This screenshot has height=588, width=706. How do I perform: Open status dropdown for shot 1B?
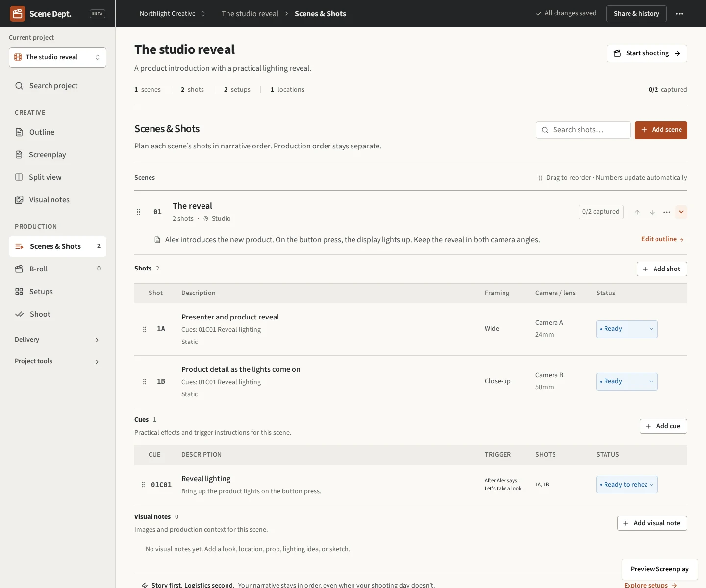pos(627,382)
